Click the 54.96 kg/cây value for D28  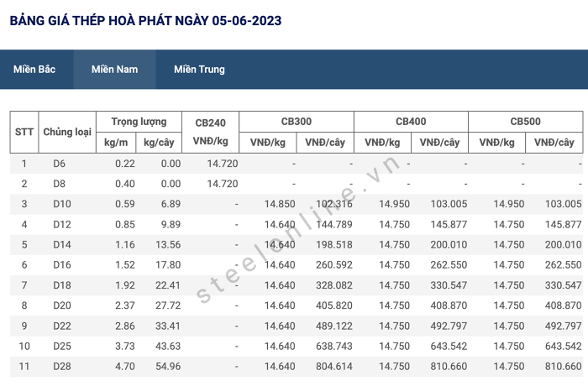click(168, 367)
